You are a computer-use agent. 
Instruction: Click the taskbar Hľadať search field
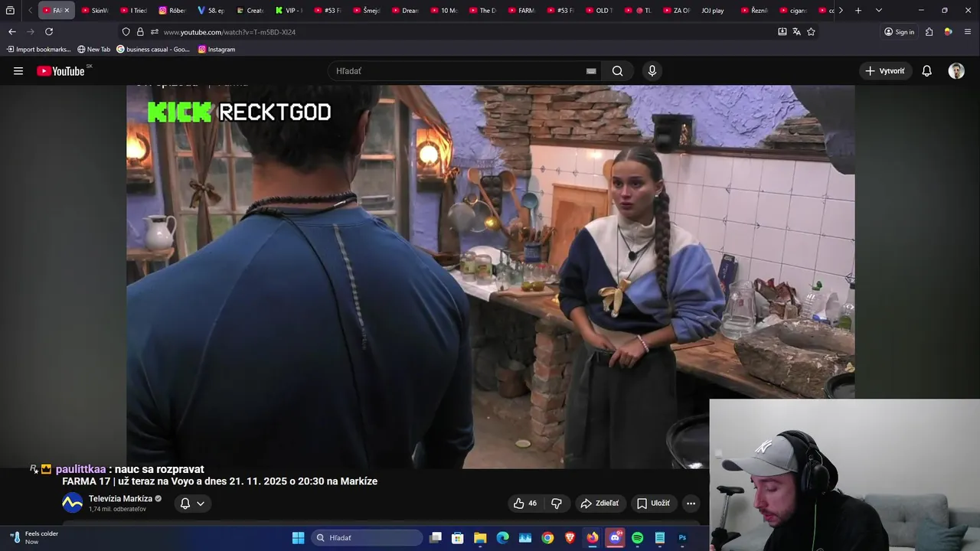pyautogui.click(x=367, y=538)
